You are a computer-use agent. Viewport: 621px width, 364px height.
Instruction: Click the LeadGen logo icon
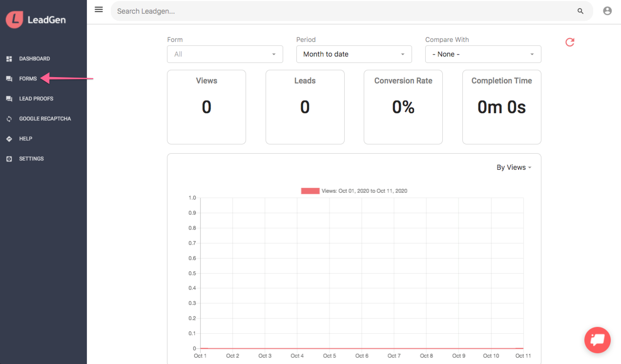pyautogui.click(x=15, y=20)
